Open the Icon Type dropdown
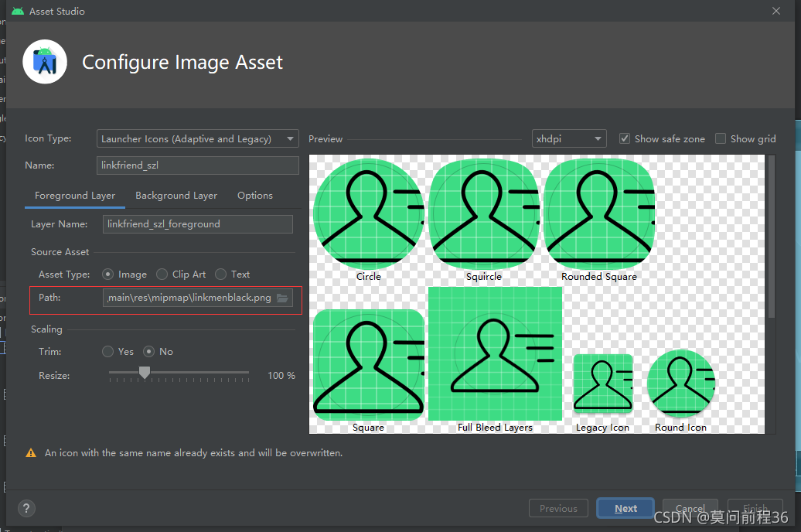 (198, 138)
